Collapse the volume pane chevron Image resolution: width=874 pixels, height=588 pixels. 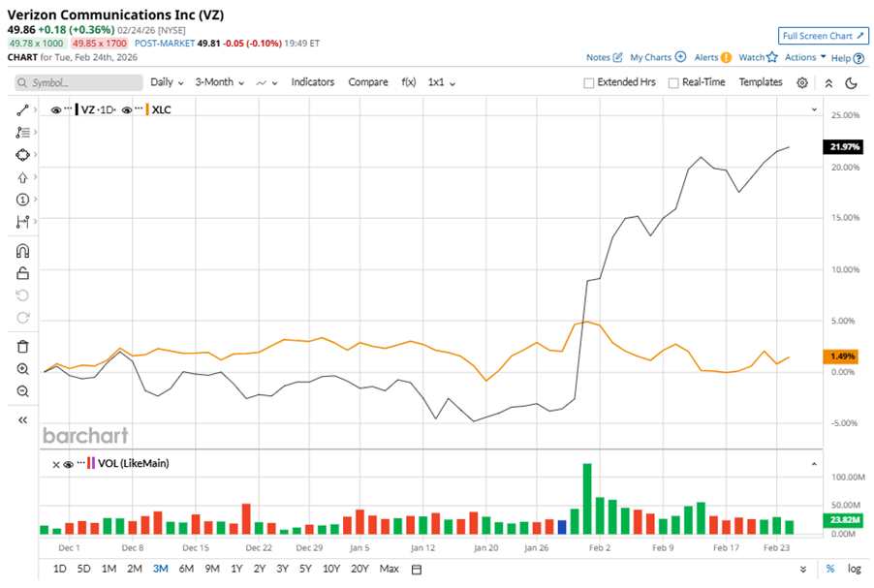point(814,464)
